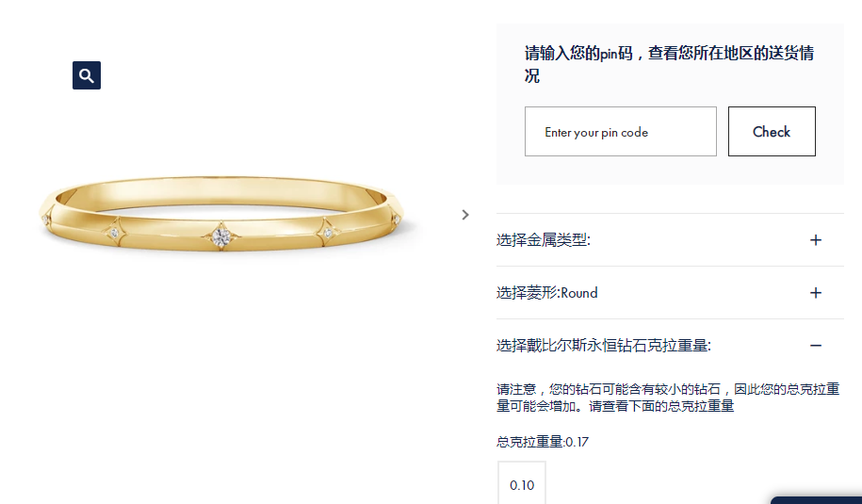The width and height of the screenshot is (862, 504).
Task: Click the pin码 delivery heading text
Action: click(669, 64)
